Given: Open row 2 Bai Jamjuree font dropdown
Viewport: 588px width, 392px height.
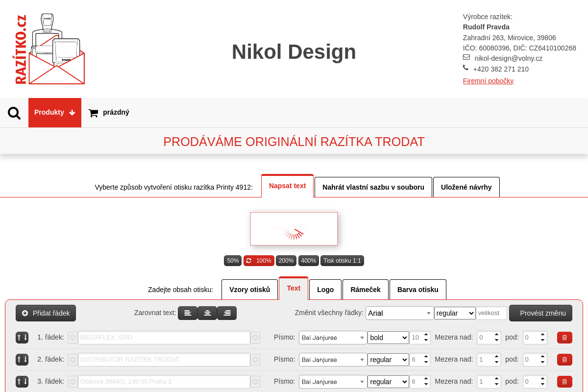Looking at the screenshot, I should pos(333,360).
